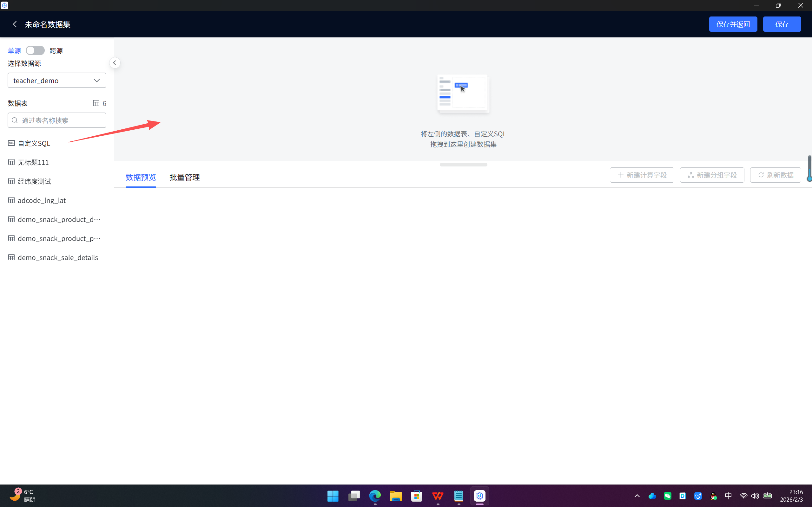Switch to the 数据预览 tab
This screenshot has height=507, width=812.
[x=141, y=177]
